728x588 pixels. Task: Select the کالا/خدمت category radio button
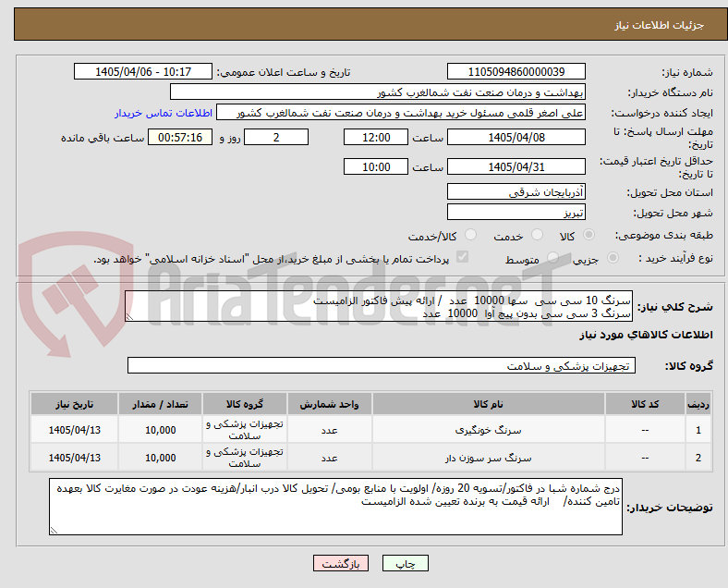pos(471,235)
